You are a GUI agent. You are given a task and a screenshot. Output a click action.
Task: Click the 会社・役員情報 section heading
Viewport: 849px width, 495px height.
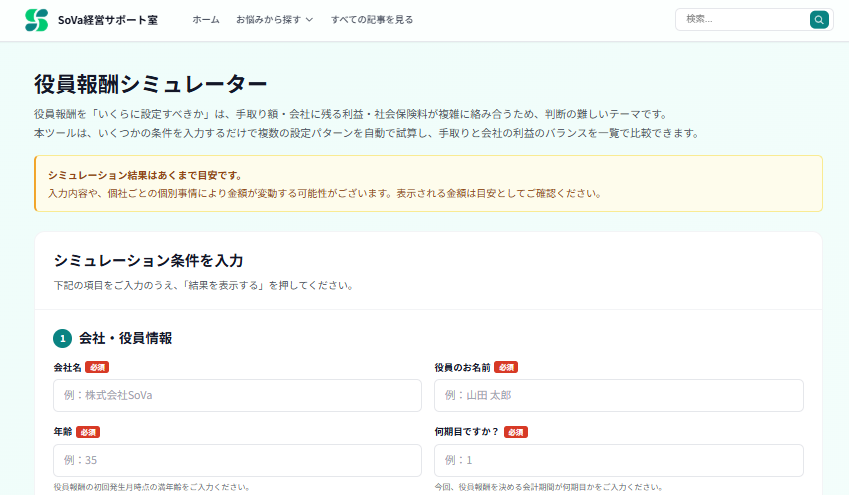pos(126,338)
